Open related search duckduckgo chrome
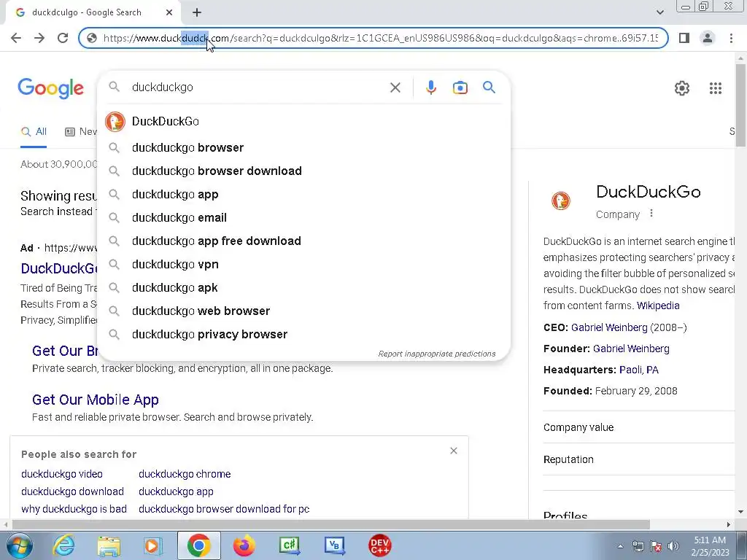This screenshot has height=560, width=747. [185, 474]
